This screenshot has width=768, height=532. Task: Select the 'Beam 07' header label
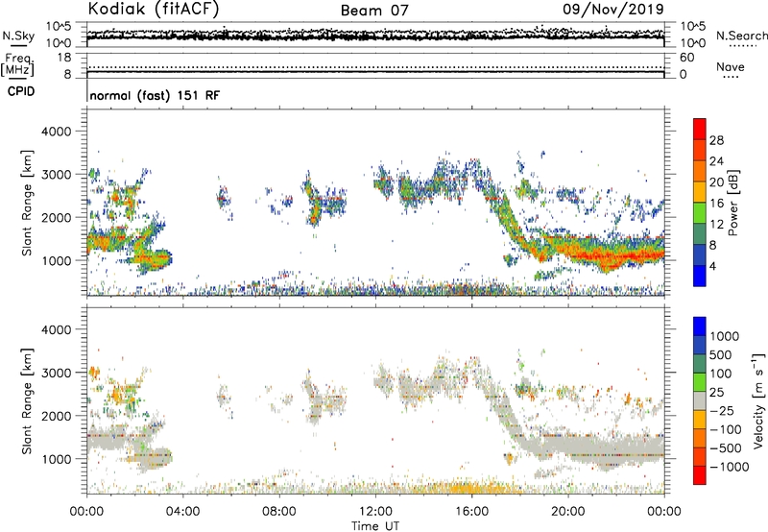point(374,11)
